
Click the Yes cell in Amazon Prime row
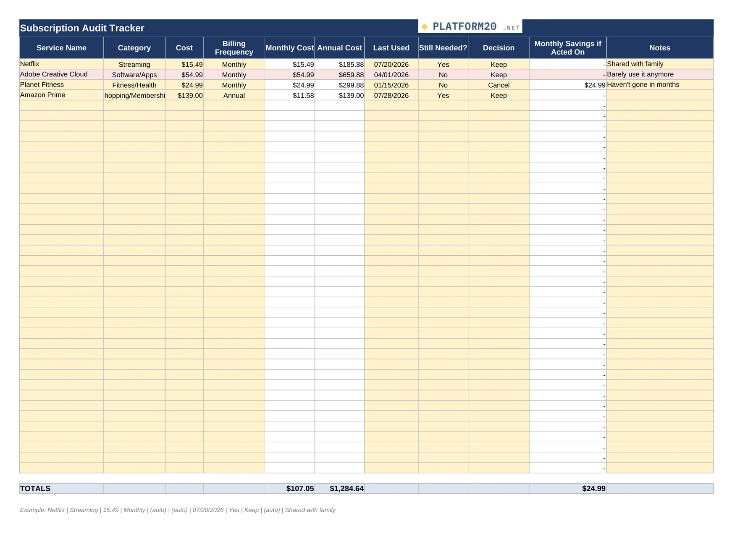point(443,95)
